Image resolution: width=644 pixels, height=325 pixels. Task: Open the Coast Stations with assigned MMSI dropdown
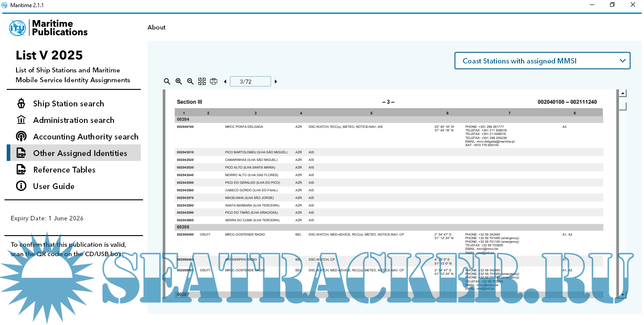pyautogui.click(x=542, y=61)
